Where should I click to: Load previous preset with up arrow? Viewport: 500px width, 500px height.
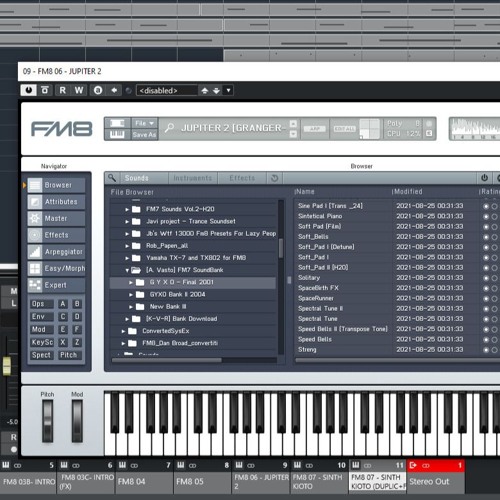205,91
